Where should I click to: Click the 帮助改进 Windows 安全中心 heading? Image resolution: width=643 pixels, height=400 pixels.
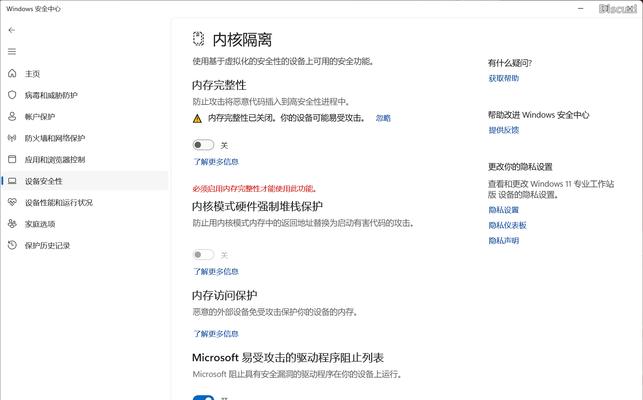(538, 115)
